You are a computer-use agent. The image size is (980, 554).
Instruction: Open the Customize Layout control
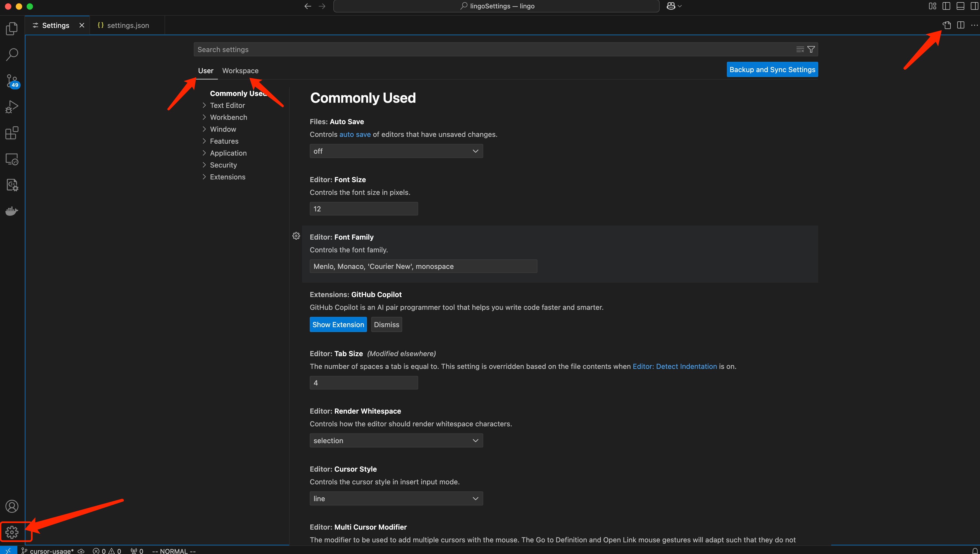[933, 6]
